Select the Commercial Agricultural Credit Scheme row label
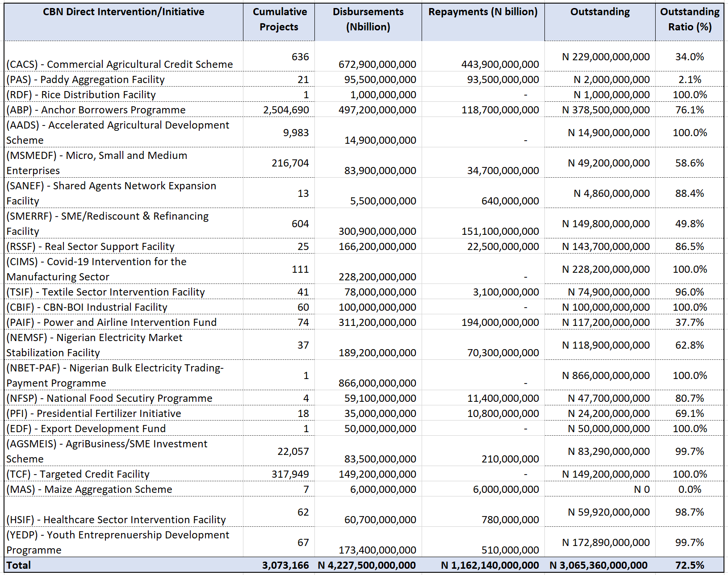The width and height of the screenshot is (728, 575). click(120, 64)
